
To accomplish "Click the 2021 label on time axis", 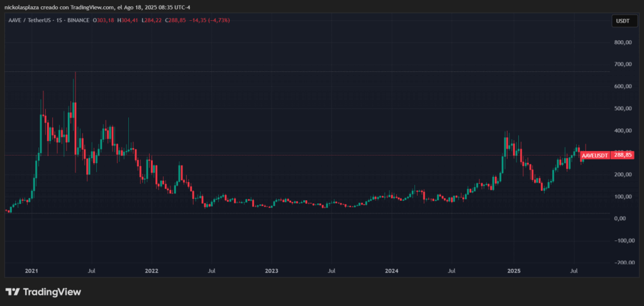I will (31, 271).
